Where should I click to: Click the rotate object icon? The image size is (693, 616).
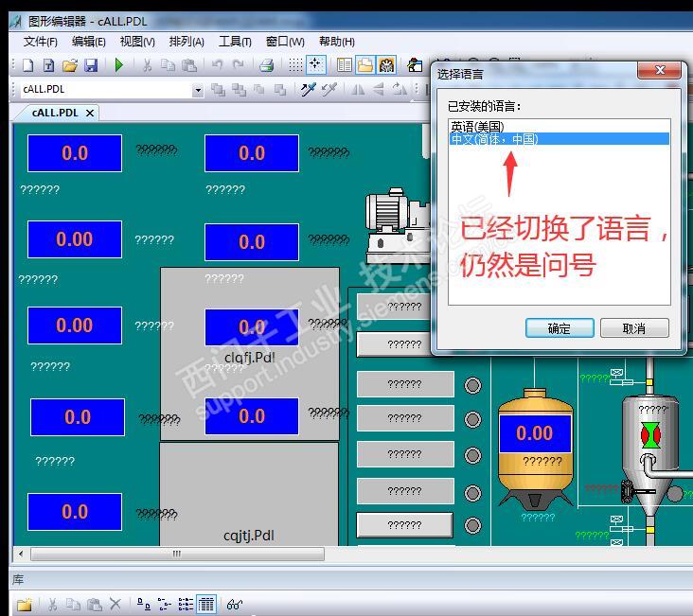click(400, 89)
